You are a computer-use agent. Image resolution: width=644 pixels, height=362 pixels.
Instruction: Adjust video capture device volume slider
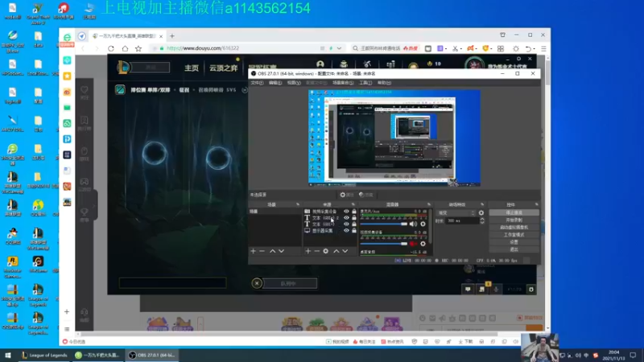(384, 244)
